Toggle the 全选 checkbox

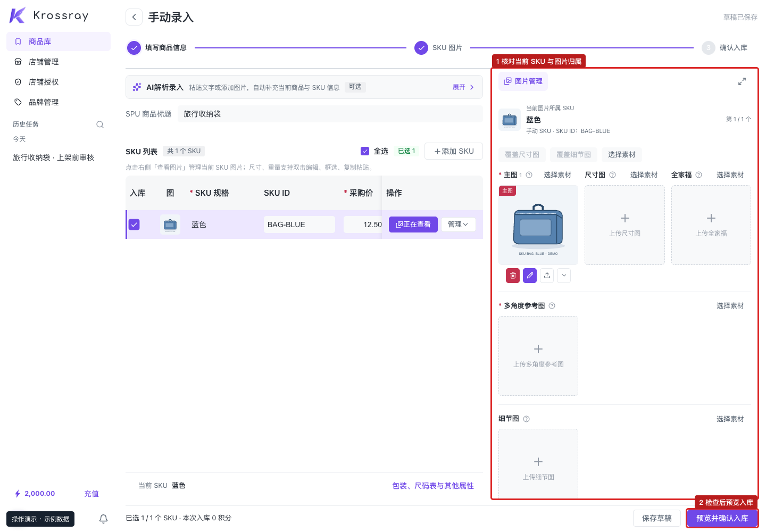pos(365,151)
